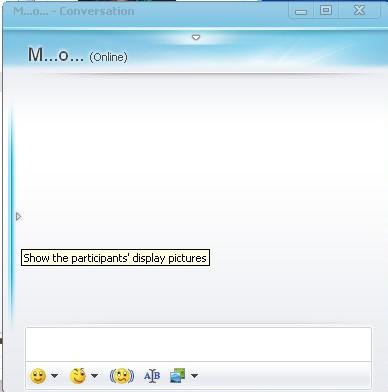The width and height of the screenshot is (388, 392).
Task: Expand the background picture dropdown arrow
Action: [x=194, y=376]
